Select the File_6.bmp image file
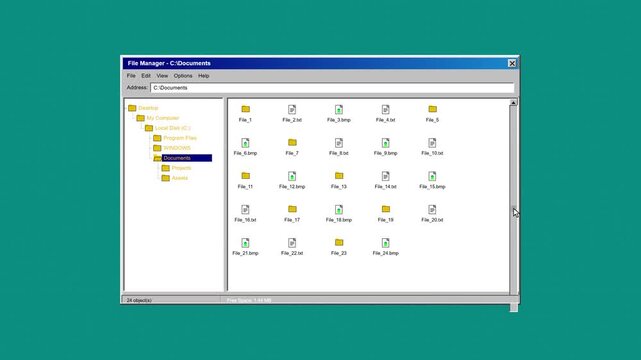Screen dimensions: 641x360 (245, 143)
